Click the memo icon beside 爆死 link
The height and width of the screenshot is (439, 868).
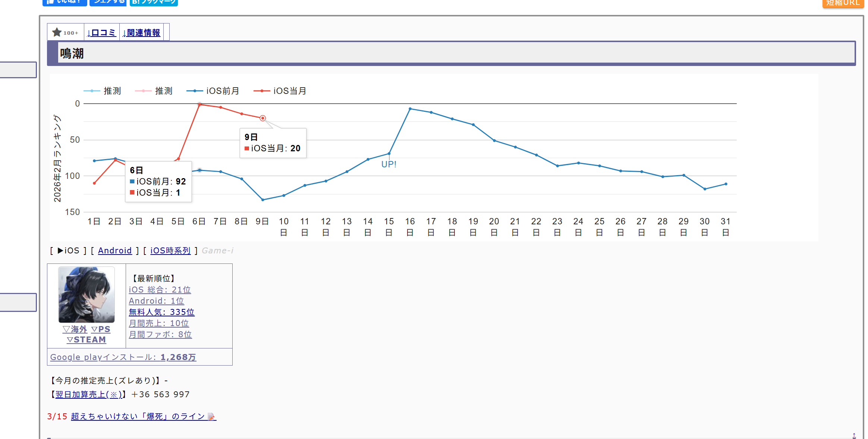[x=211, y=417]
